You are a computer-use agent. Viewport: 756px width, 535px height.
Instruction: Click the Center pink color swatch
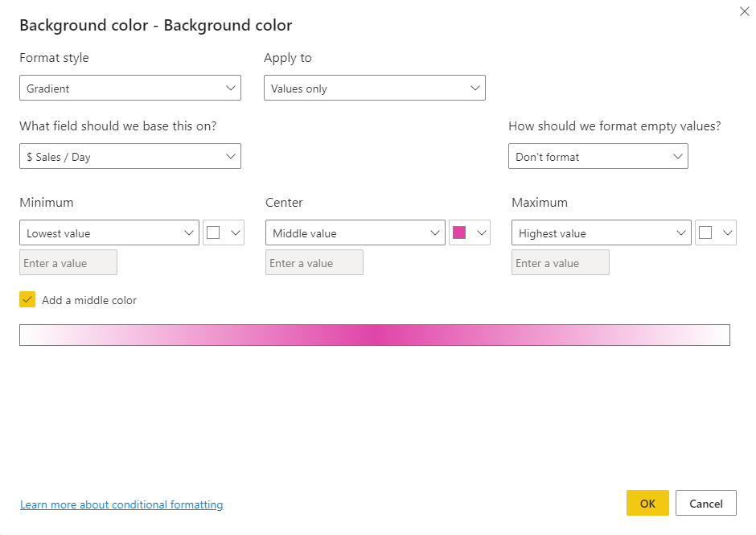(x=459, y=233)
